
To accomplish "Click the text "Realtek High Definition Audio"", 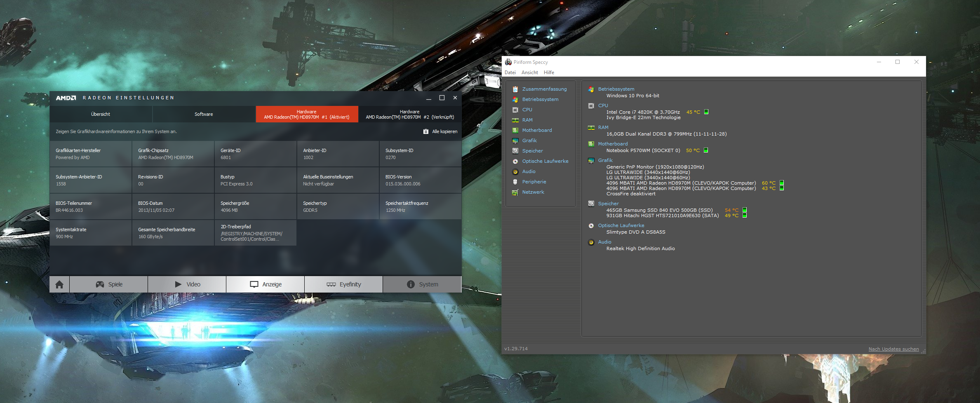I will pyautogui.click(x=641, y=248).
